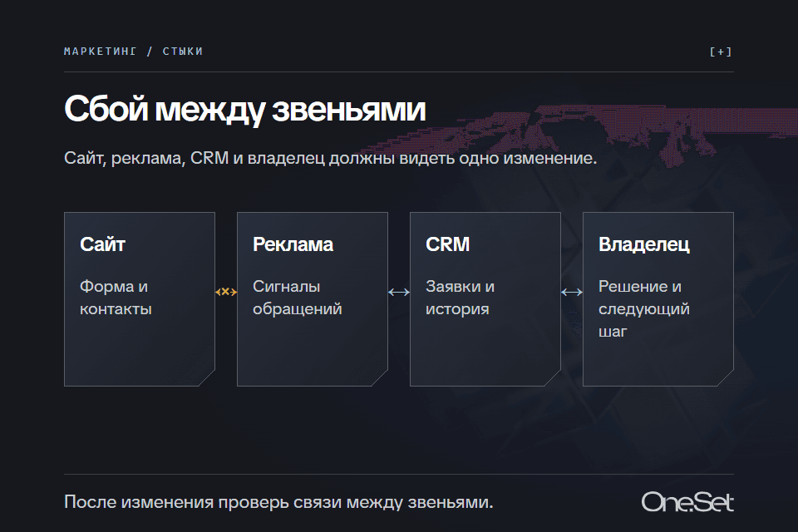The height and width of the screenshot is (532, 798).
Task: Click the breadcrumb МАРКЕТИНГ / СТЫКИ
Action: click(133, 52)
